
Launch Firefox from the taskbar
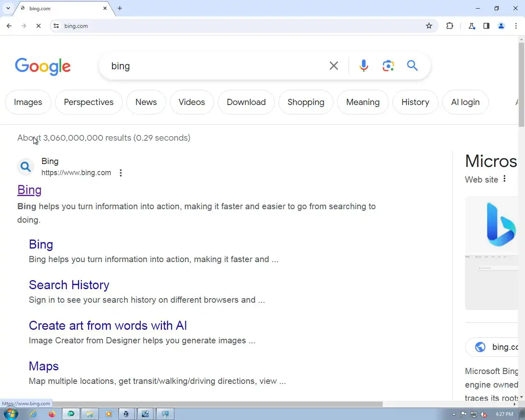point(52,414)
